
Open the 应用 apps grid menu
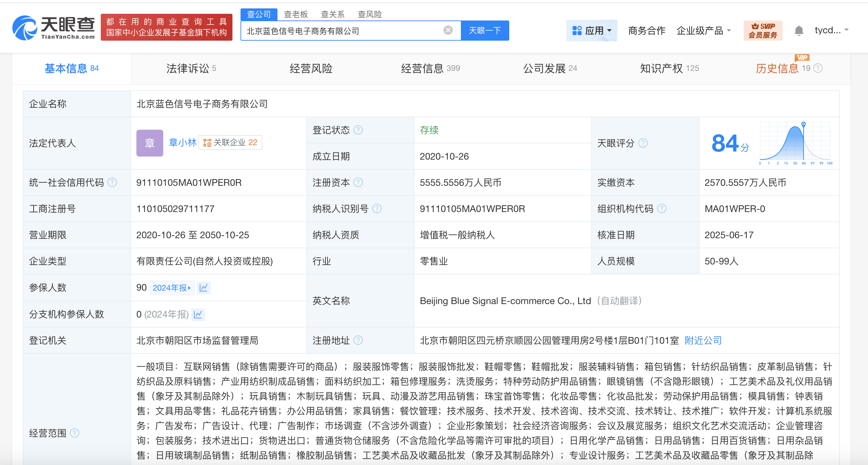click(x=592, y=31)
